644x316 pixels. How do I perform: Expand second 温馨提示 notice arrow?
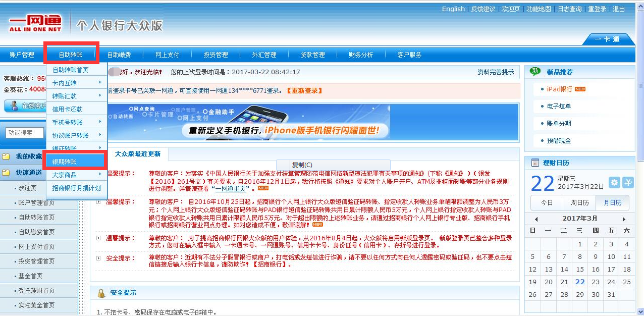98,201
